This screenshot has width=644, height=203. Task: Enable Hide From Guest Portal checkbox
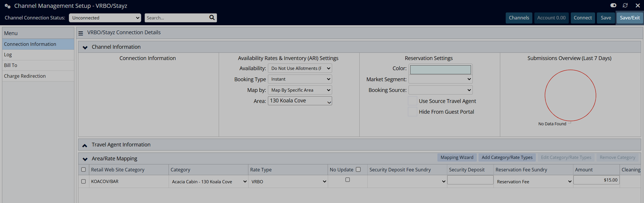coord(413,112)
